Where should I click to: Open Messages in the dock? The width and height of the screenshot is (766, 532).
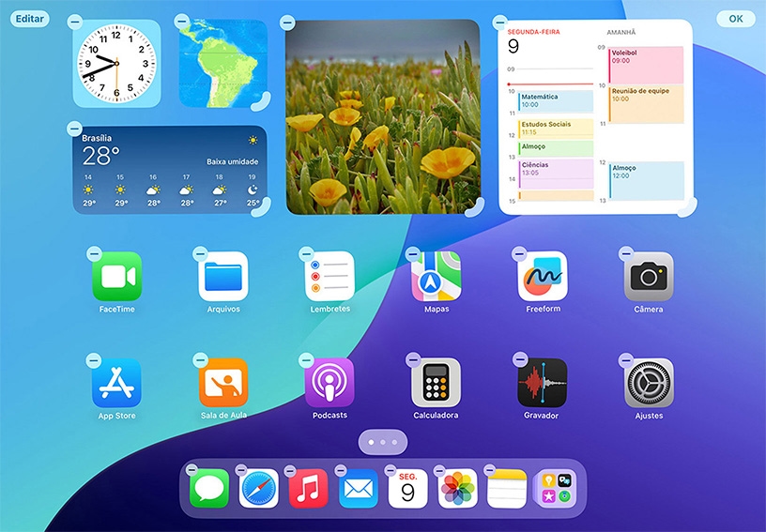pyautogui.click(x=209, y=489)
